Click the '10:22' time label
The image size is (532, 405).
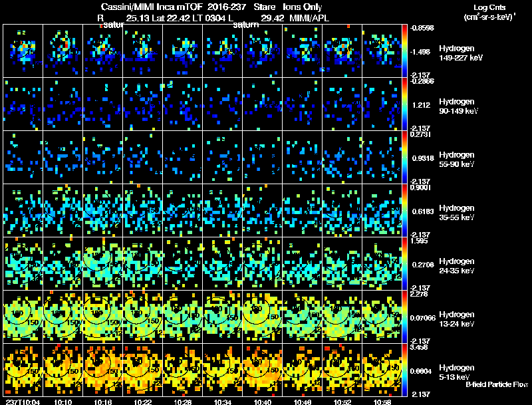143,402
